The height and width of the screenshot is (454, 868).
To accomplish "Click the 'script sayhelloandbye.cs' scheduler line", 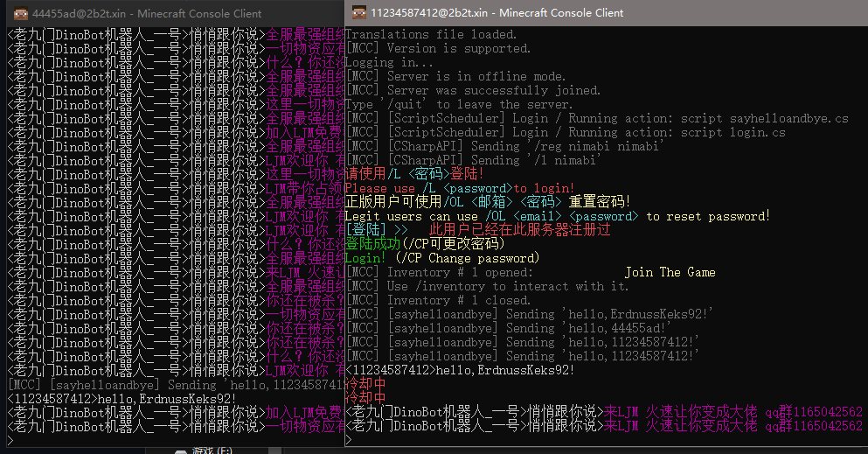I will coord(597,118).
